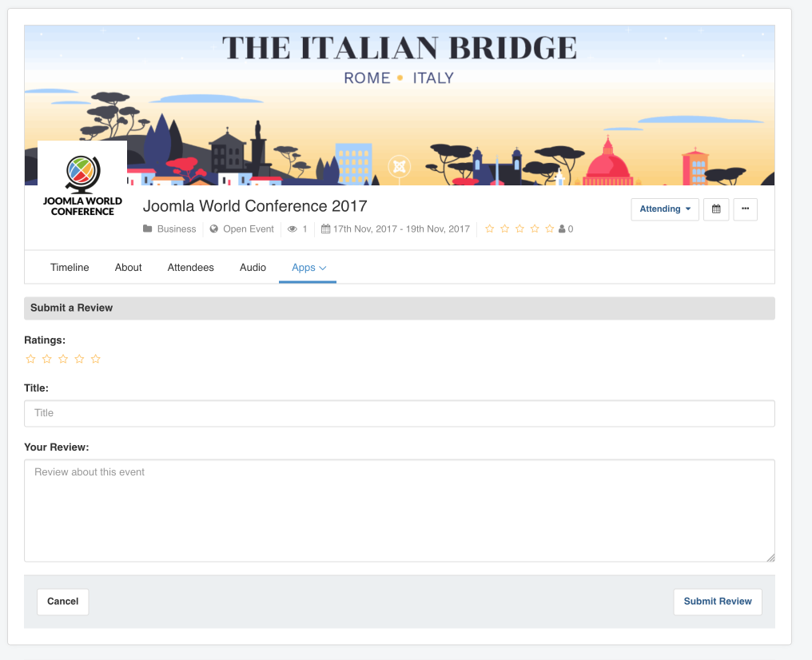This screenshot has width=812, height=660.
Task: Grab the review textarea resize handle
Action: 770,558
